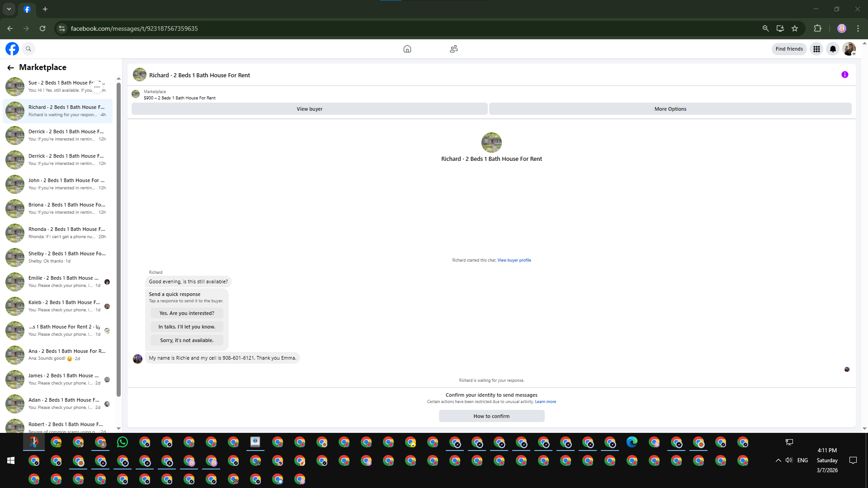
Task: Click the Find friends button
Action: (x=789, y=49)
